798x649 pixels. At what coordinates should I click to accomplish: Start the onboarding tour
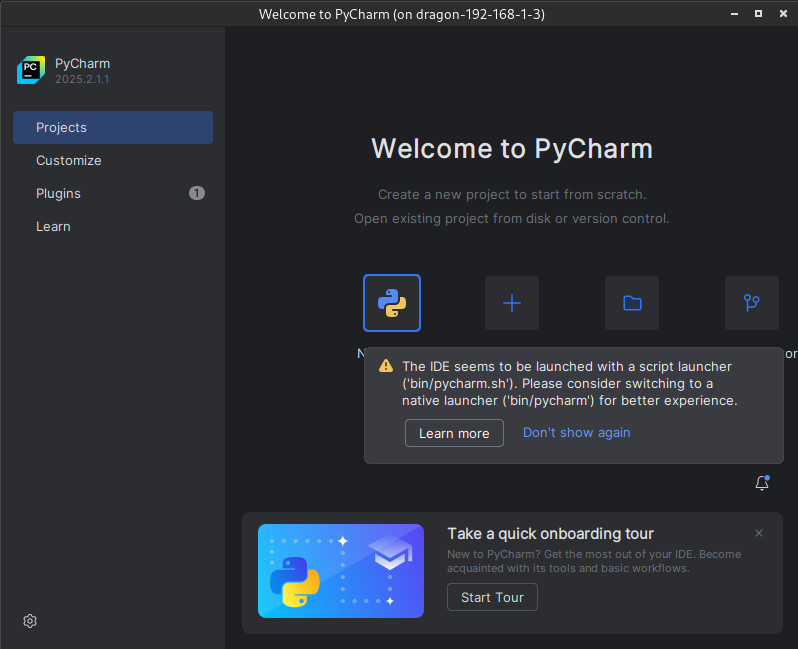(492, 597)
